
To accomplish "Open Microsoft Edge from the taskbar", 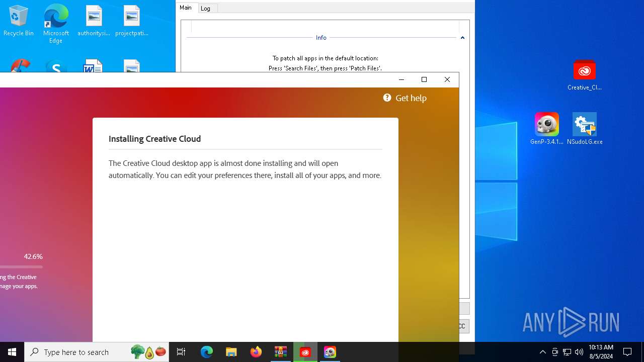I will (x=207, y=352).
